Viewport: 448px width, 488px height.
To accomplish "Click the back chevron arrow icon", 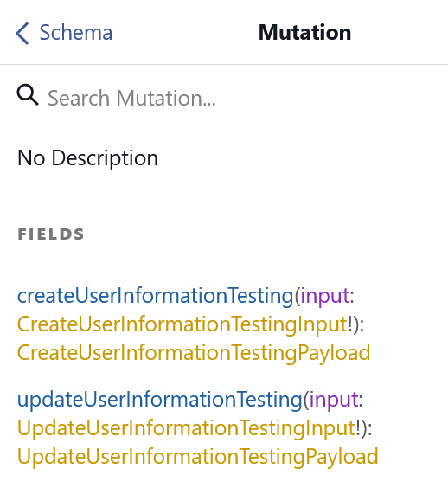I will (22, 33).
